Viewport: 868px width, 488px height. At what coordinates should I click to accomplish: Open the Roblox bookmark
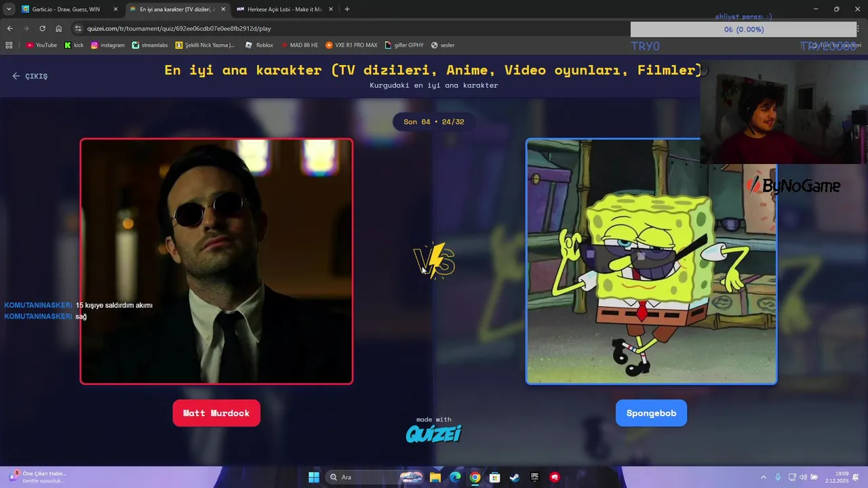[x=259, y=45]
